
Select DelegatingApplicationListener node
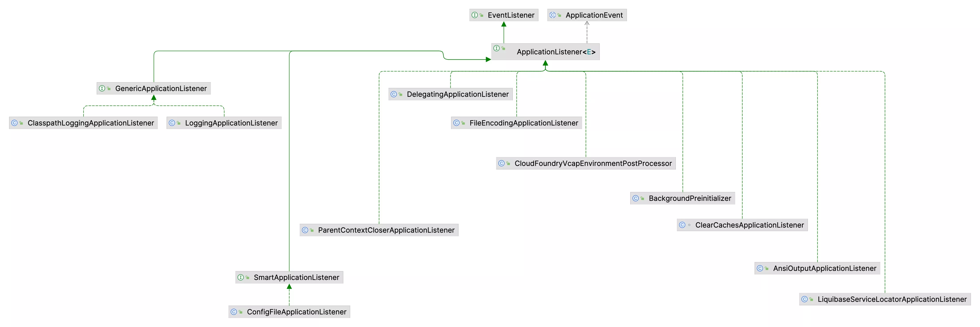(x=450, y=94)
